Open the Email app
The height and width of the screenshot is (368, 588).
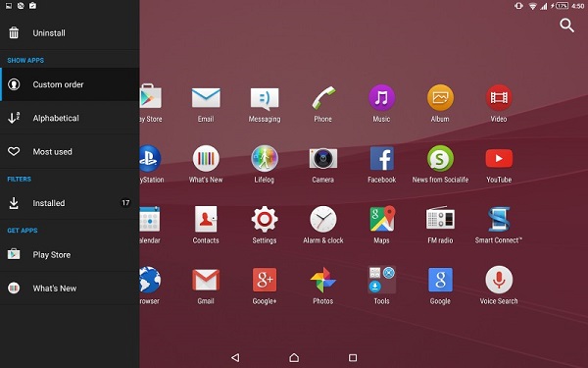(x=206, y=104)
